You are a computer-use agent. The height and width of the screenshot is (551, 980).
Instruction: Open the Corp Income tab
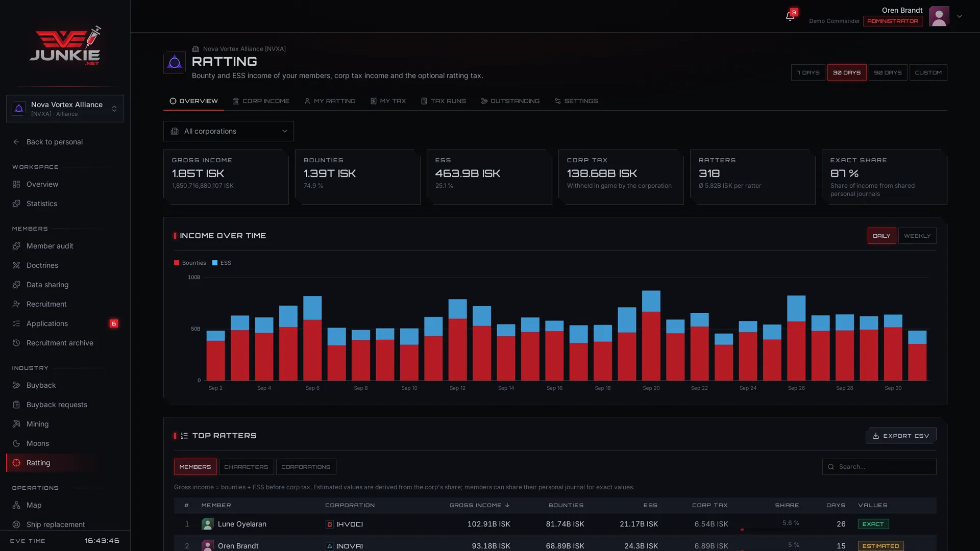click(x=261, y=101)
